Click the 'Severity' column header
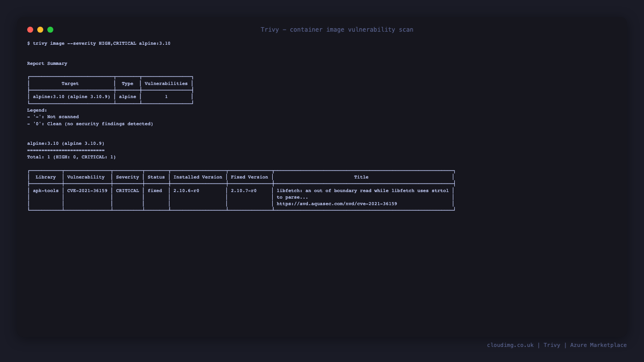Image resolution: width=644 pixels, height=362 pixels. [127, 177]
